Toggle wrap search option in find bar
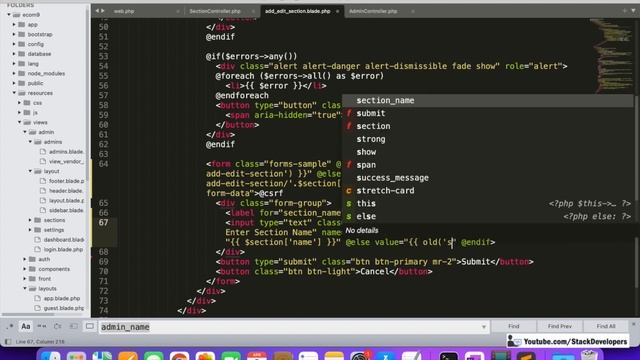 (58, 327)
